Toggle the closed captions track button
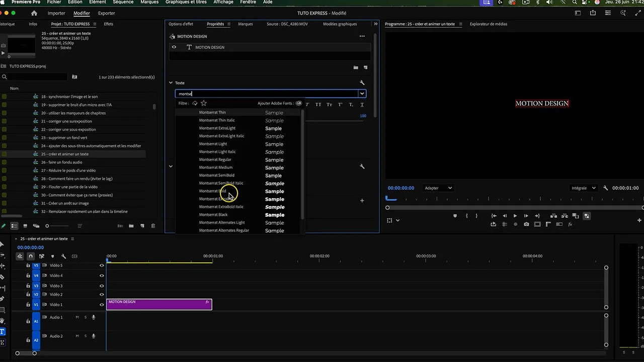The height and width of the screenshot is (362, 644). pos(74,256)
